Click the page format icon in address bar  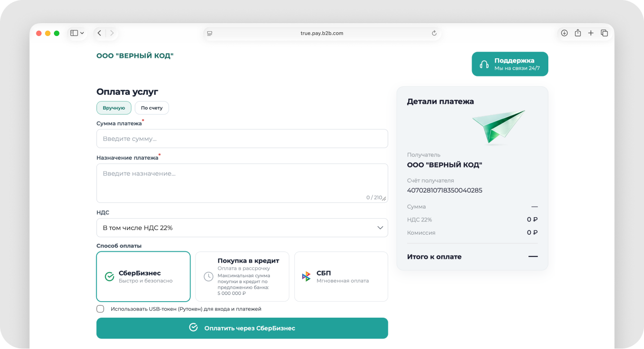[x=210, y=33]
